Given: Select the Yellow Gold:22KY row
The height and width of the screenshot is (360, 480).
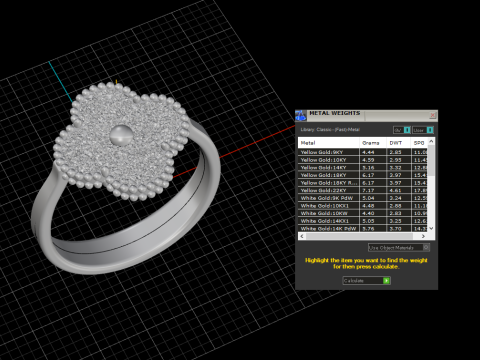Looking at the screenshot, I should tap(363, 190).
